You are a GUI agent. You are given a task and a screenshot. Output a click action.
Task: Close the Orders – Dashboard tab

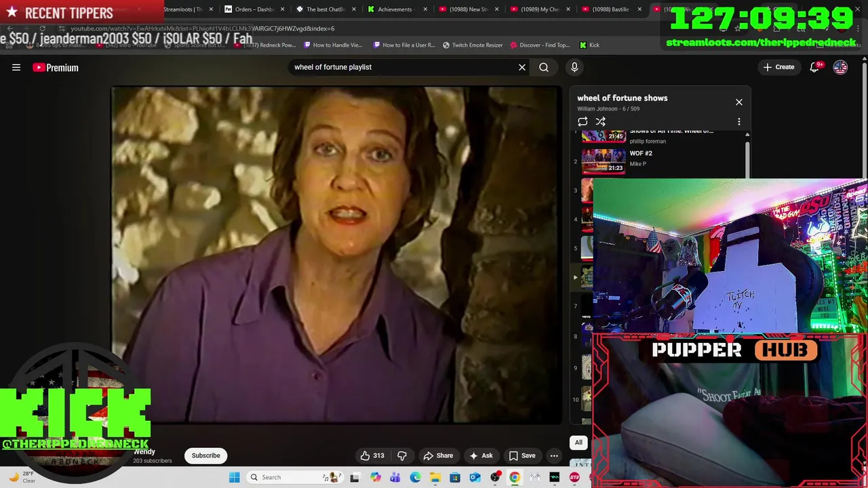pos(282,9)
